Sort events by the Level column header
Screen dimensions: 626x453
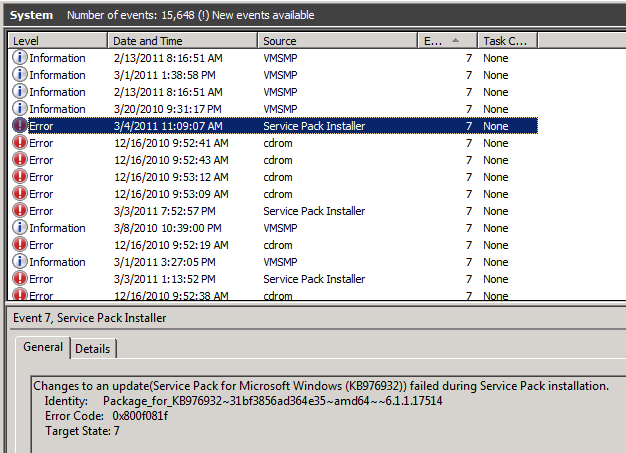point(57,41)
